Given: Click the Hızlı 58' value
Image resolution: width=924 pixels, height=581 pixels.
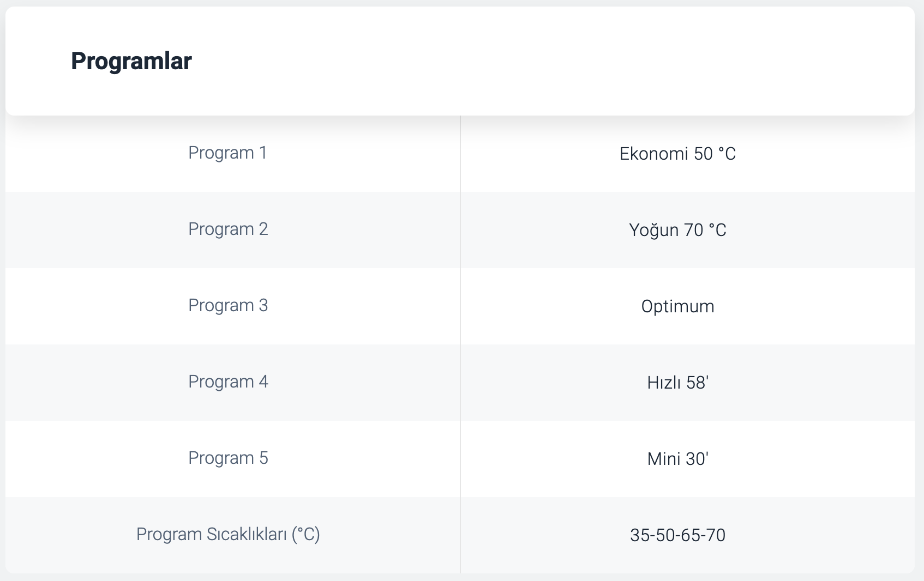Looking at the screenshot, I should (x=677, y=383).
